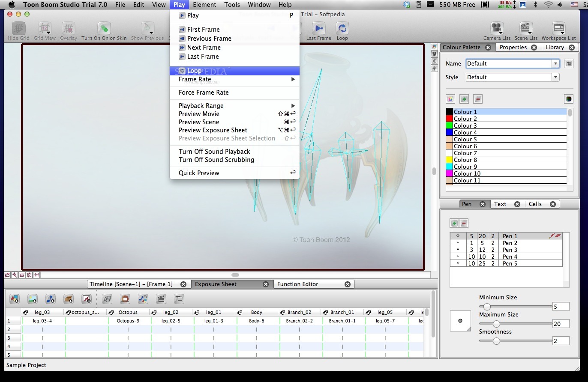Viewport: 588px width, 382px height.
Task: Choose Next Frame from Play menu
Action: (234, 48)
